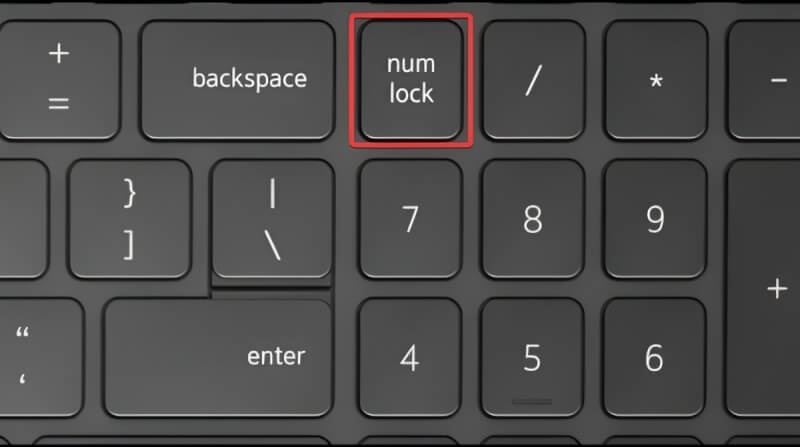
Task: Click the plus and equals key
Action: [60, 80]
